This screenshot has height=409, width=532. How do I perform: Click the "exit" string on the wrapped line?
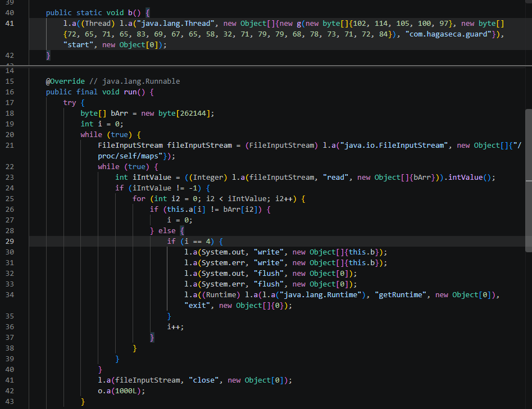point(198,306)
